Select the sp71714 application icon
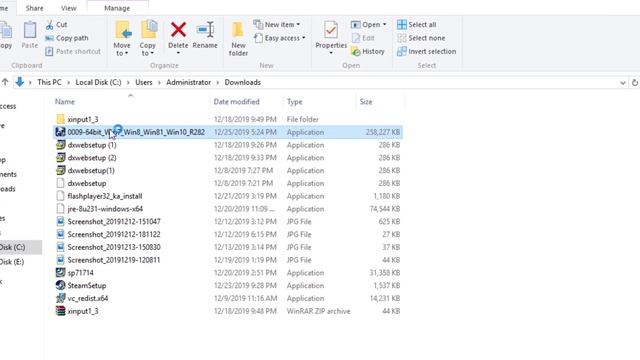640x360 pixels. coord(60,273)
